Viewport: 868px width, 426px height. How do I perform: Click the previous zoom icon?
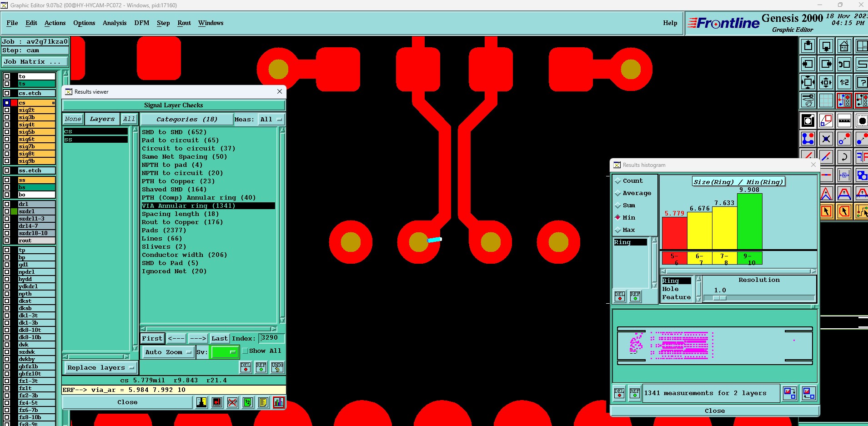point(844,64)
